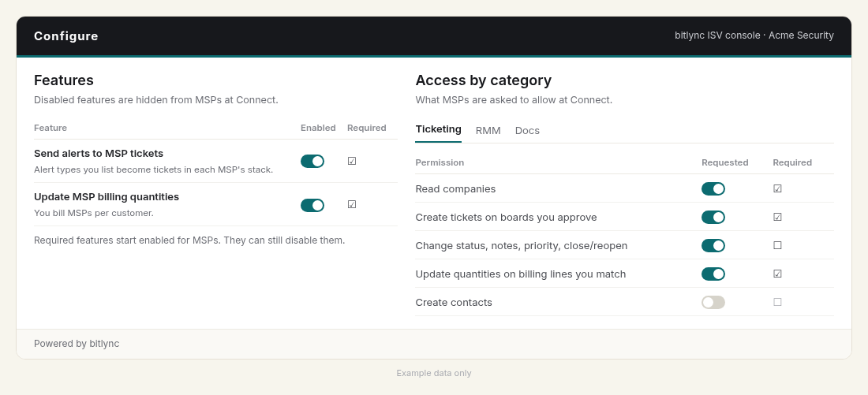Click the 'Powered by bitlync' footer text
Image resolution: width=868 pixels, height=395 pixels.
(77, 344)
